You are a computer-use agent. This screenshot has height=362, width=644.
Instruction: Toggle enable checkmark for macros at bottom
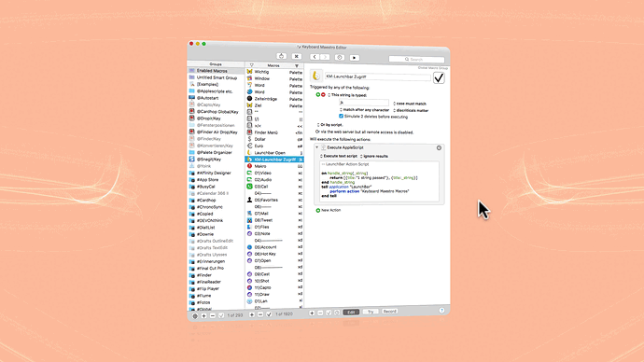(x=269, y=314)
